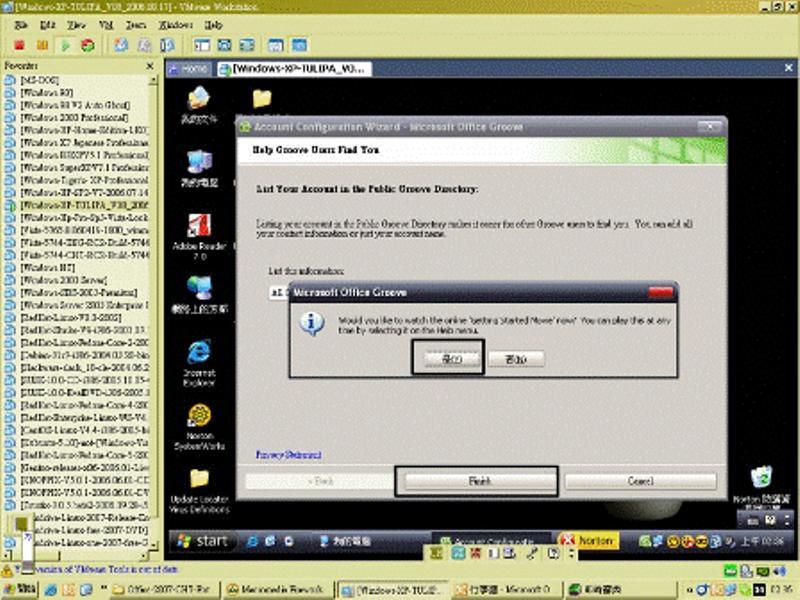Viewport: 800px width, 600px height.
Task: Click Cancel in Account Configuration Wizard
Action: point(640,481)
